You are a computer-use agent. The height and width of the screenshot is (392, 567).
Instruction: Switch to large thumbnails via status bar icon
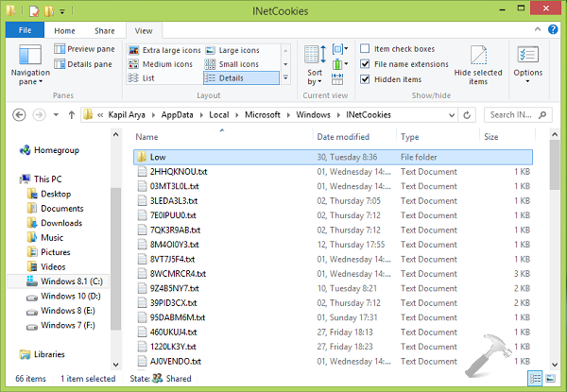pyautogui.click(x=550, y=378)
